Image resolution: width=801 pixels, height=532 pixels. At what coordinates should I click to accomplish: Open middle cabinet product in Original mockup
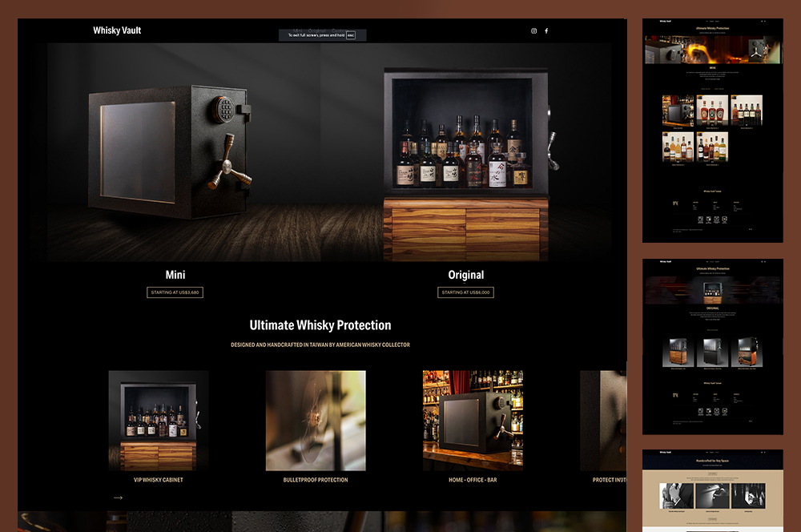pyautogui.click(x=712, y=352)
